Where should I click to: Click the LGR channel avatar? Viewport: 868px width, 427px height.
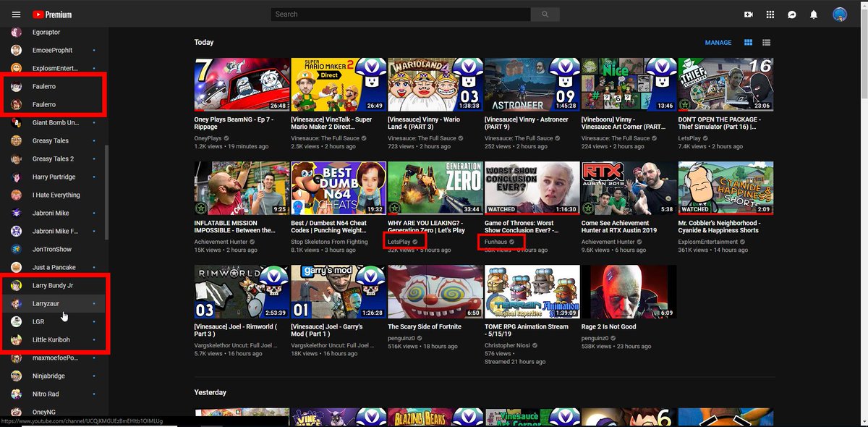[x=16, y=321]
